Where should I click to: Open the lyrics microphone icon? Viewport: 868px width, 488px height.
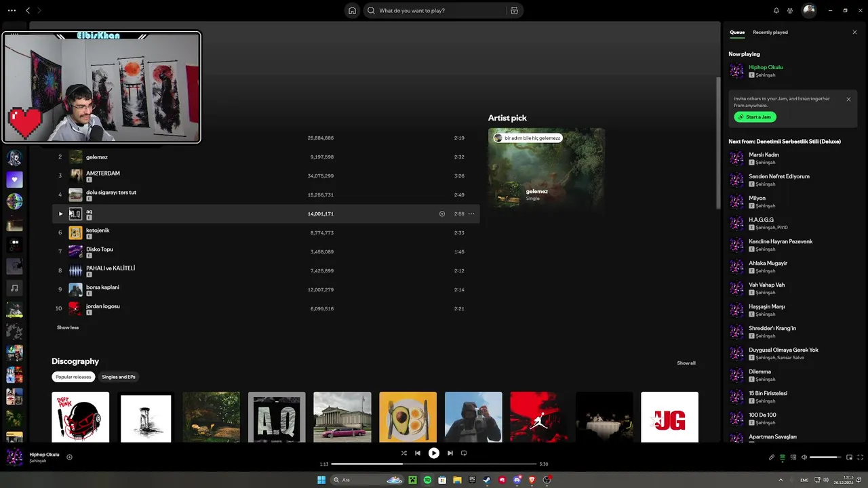pos(772,457)
